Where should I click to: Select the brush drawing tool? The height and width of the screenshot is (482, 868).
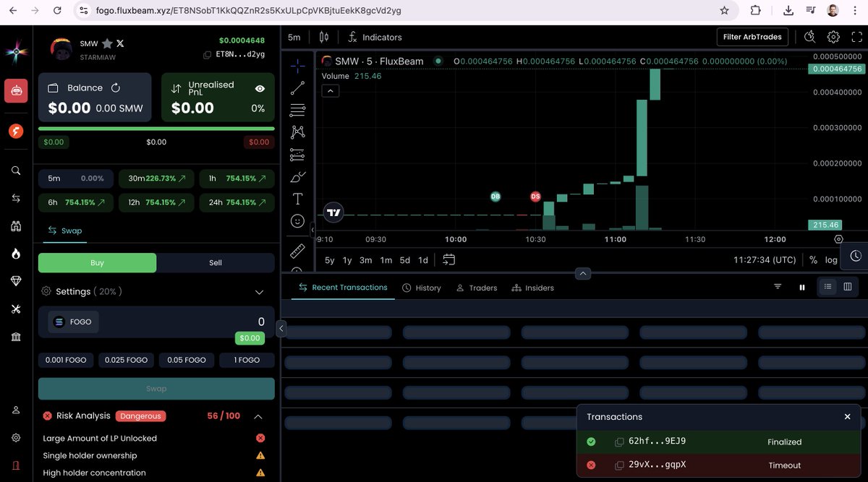(297, 176)
